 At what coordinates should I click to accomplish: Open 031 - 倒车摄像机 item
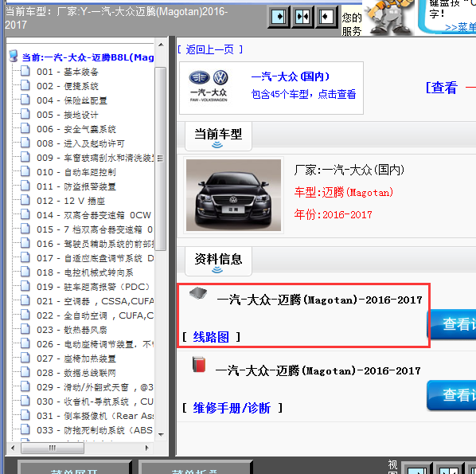tap(96, 416)
